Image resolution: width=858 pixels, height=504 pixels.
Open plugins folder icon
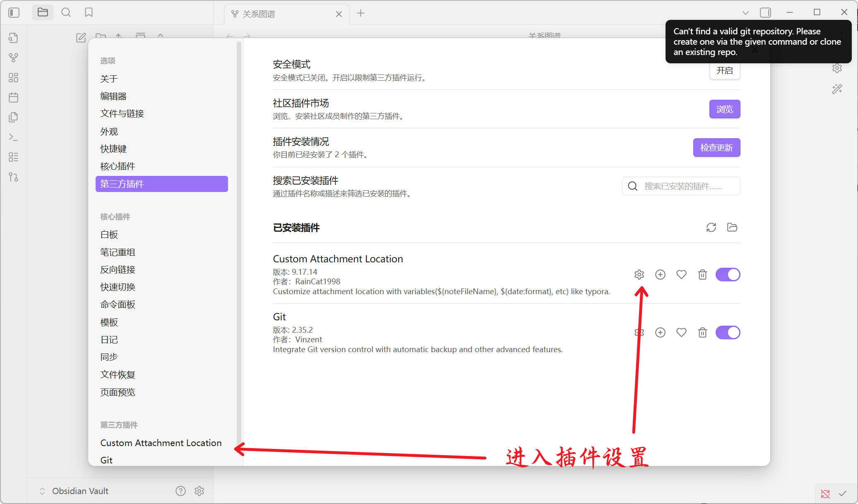pos(732,227)
